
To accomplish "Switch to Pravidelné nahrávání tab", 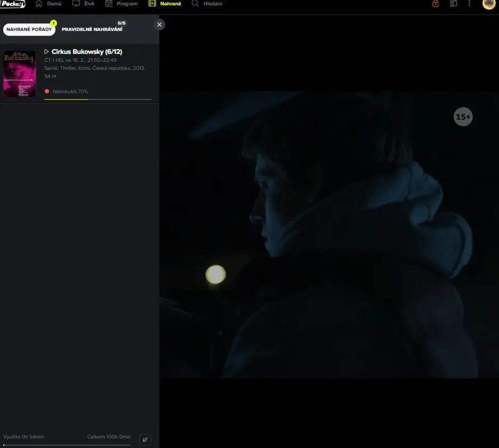I will pos(92,29).
